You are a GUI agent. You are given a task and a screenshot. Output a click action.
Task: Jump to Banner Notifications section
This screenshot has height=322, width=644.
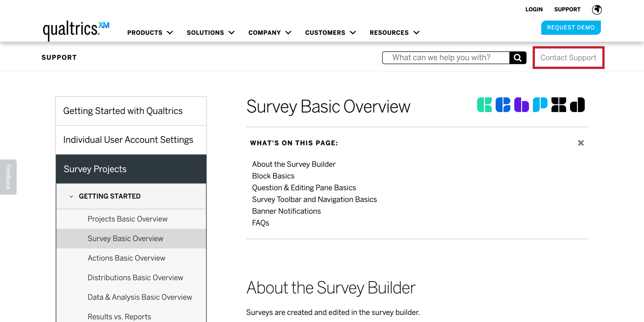click(286, 211)
